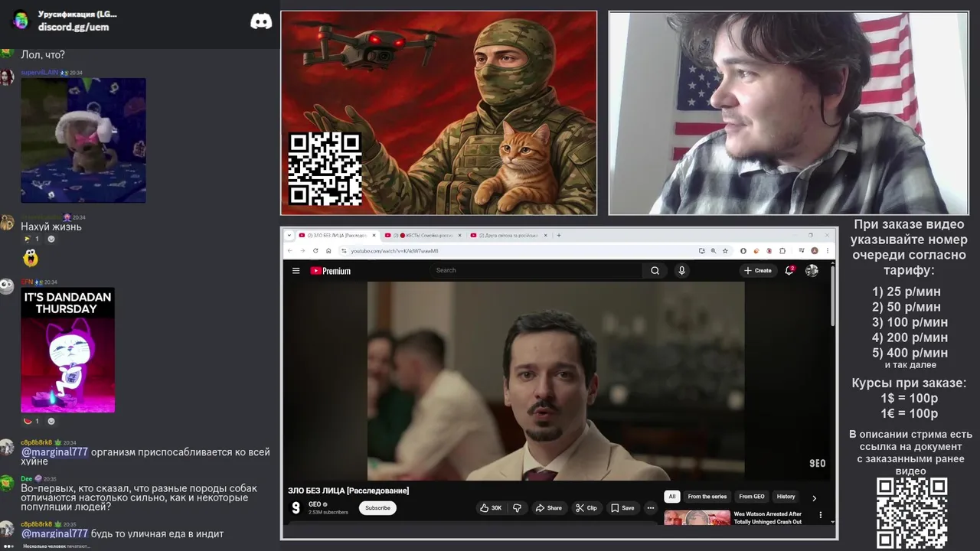980x551 pixels.
Task: Select the All filter chip
Action: tap(671, 497)
